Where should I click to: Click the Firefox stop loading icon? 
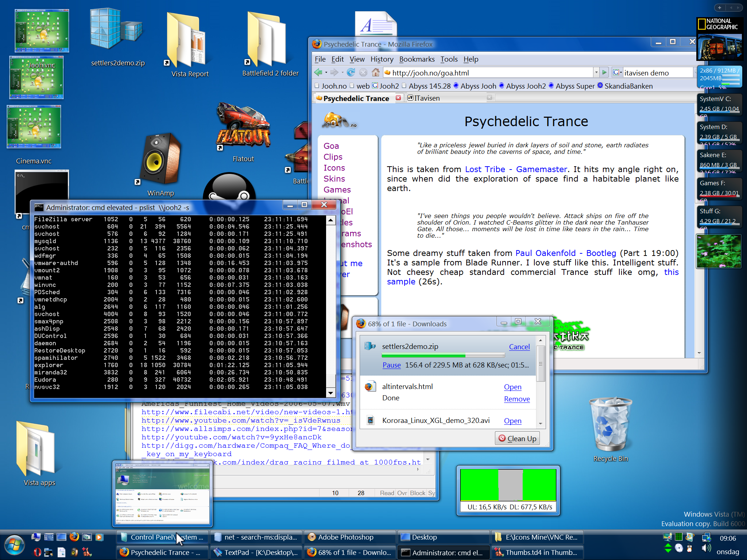point(363,73)
